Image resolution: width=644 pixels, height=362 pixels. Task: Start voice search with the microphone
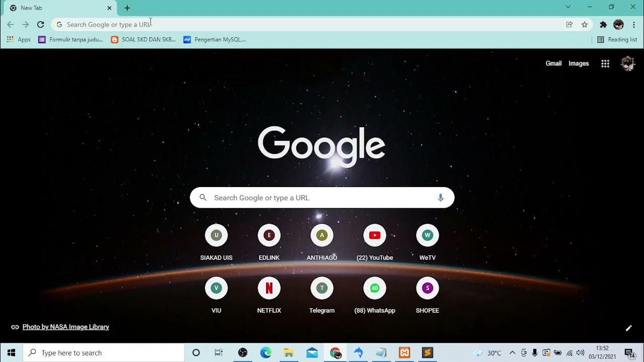[441, 198]
